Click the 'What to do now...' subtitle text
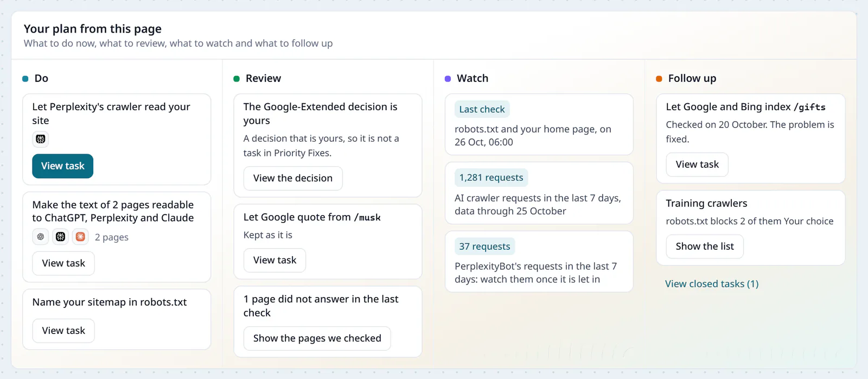 [x=178, y=43]
